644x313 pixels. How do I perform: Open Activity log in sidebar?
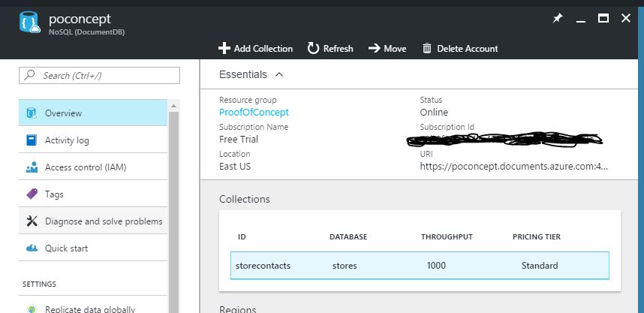(93, 140)
